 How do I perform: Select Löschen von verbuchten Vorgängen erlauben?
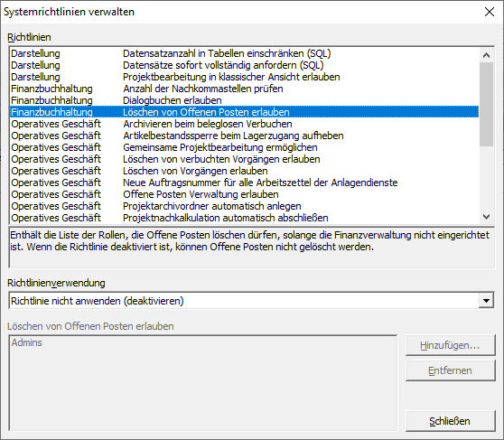point(244,159)
